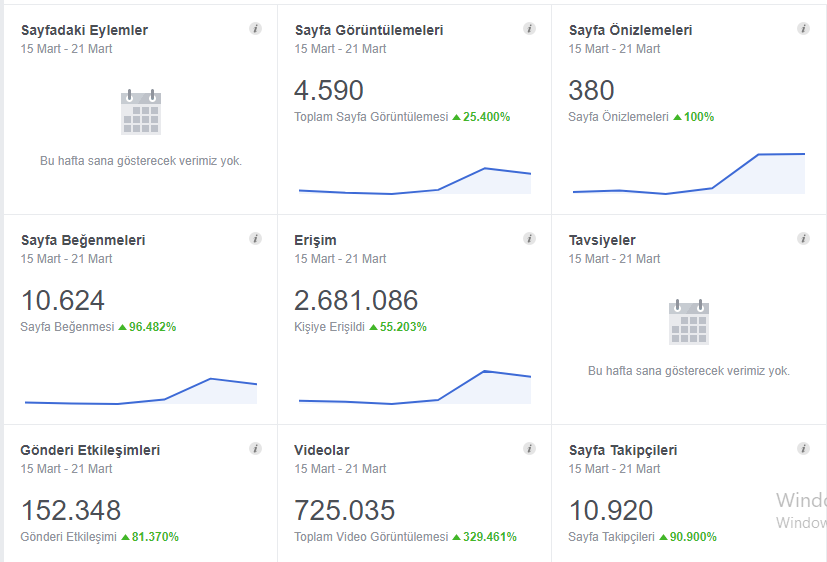The height and width of the screenshot is (562, 827).
Task: Click the 96.482% growth indicator
Action: pos(147,327)
